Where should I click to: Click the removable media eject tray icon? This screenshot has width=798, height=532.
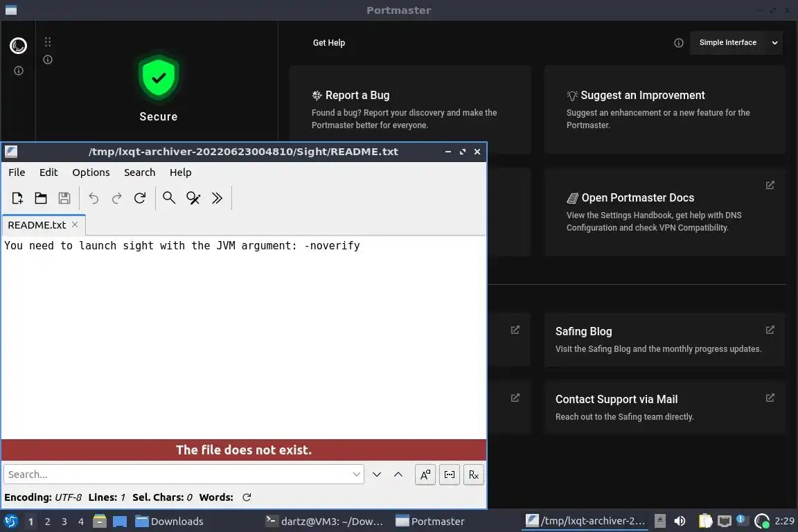(x=659, y=521)
